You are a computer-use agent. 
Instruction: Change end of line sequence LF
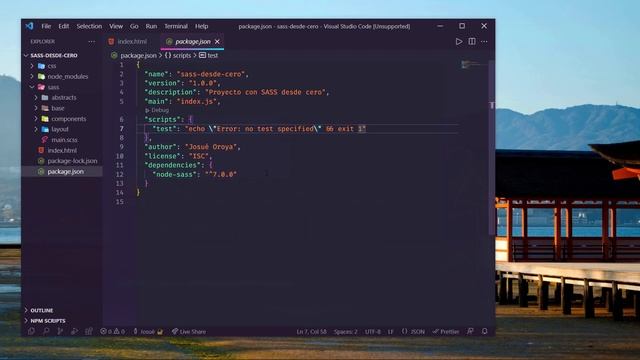click(391, 331)
